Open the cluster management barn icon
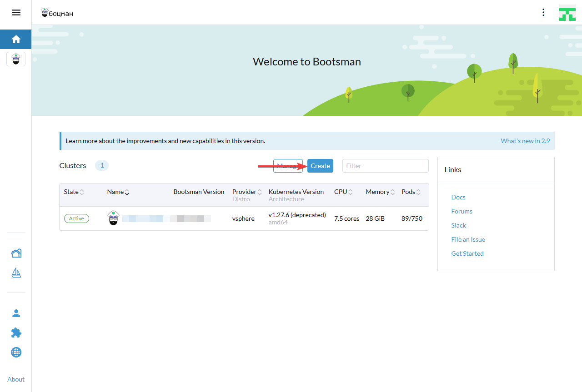 [x=16, y=253]
